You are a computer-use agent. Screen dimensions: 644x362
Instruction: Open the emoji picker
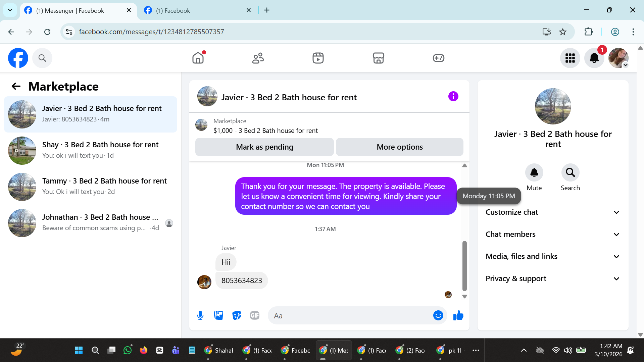click(438, 315)
